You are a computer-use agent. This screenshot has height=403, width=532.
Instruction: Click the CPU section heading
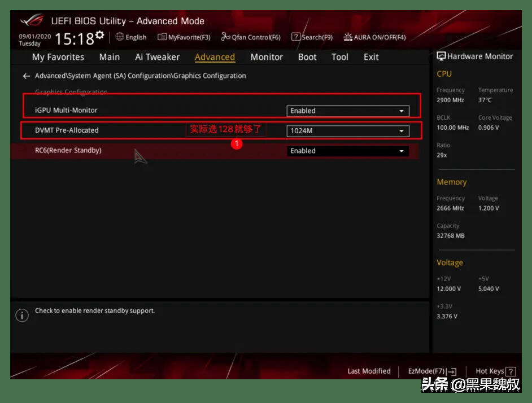tap(444, 74)
